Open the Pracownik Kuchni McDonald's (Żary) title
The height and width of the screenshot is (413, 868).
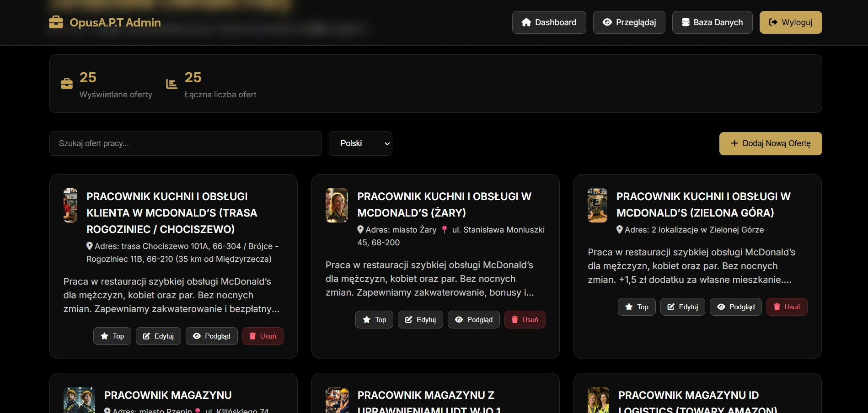(x=445, y=205)
